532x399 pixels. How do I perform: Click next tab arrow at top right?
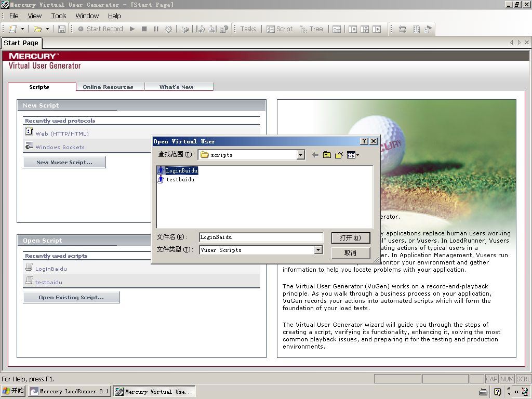[519, 43]
